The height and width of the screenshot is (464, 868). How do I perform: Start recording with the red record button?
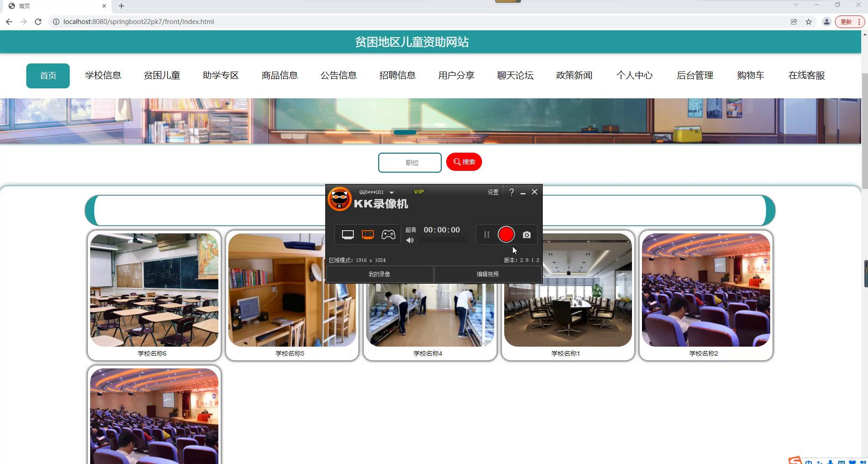pos(506,234)
